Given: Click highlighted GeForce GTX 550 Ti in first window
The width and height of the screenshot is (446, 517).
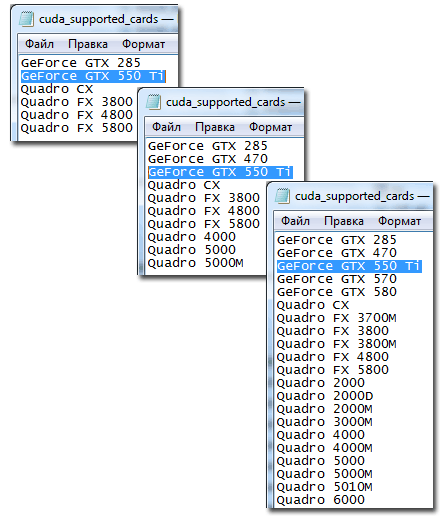Looking at the screenshot, I should coord(93,76).
